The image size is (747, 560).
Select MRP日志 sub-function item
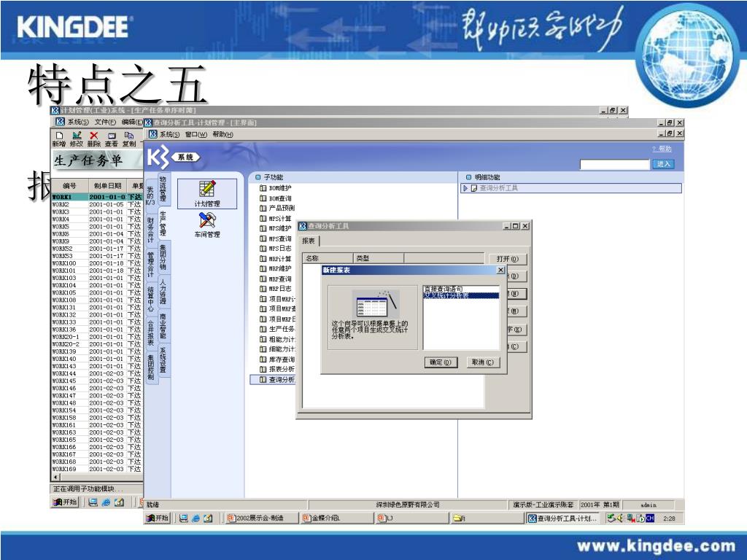pos(275,289)
